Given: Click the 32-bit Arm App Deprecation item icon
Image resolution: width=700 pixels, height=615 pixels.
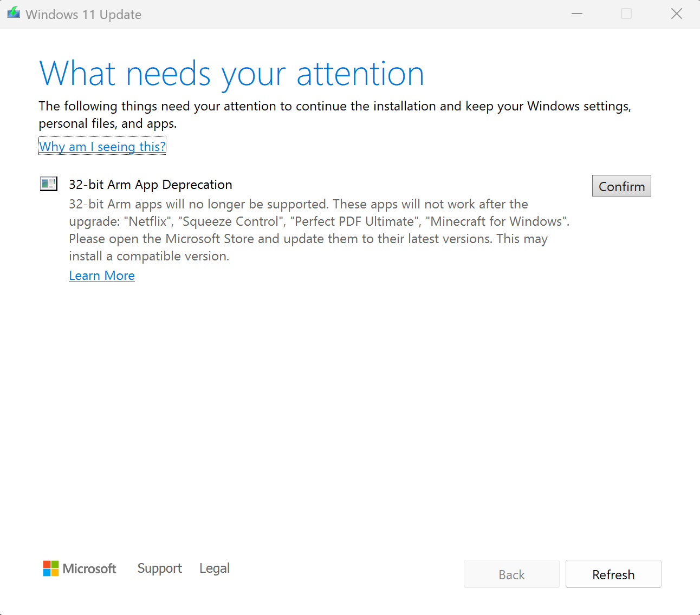Looking at the screenshot, I should coord(49,184).
